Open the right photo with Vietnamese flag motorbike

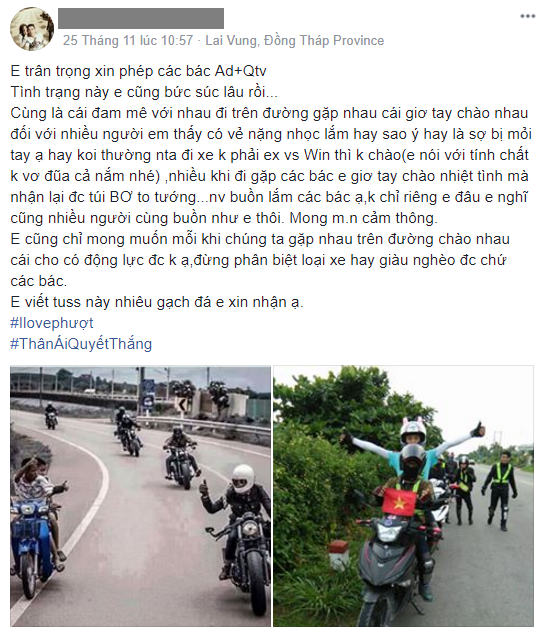[403, 496]
